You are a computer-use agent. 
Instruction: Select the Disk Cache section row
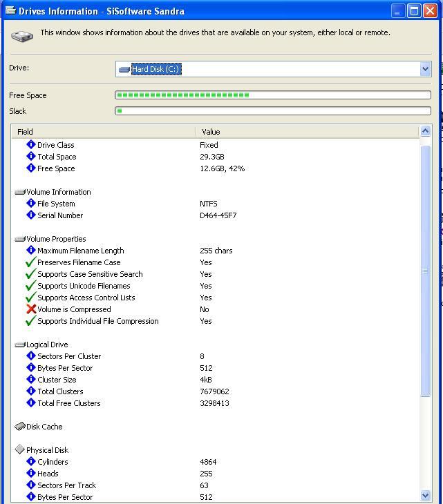[x=216, y=427]
